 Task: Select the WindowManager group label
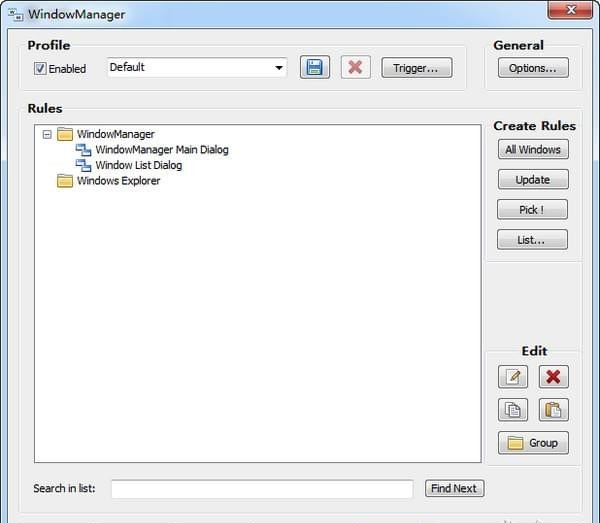click(x=116, y=134)
